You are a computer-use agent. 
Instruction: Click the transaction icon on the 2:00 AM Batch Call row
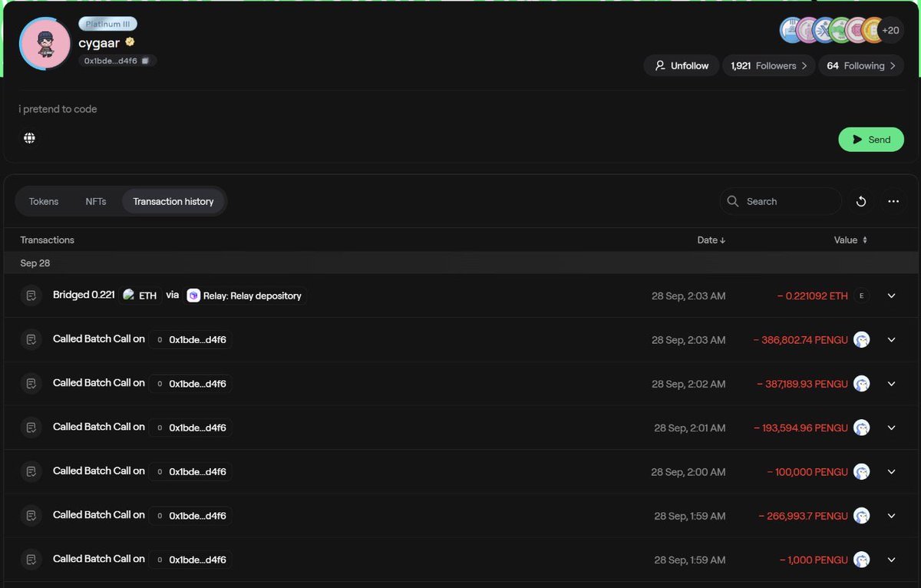(31, 472)
